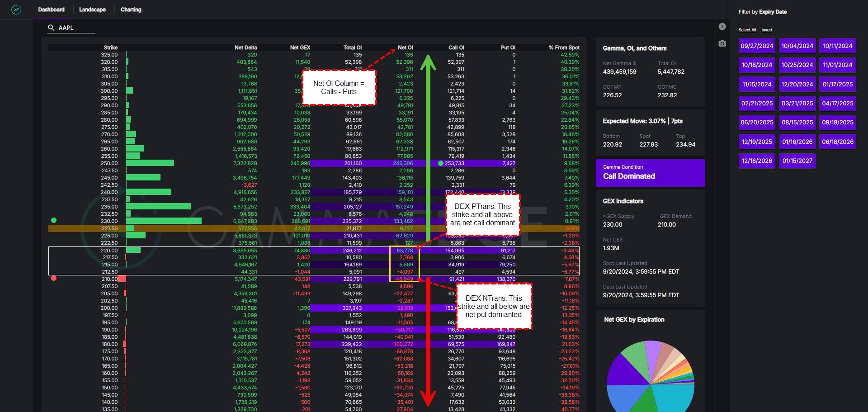Select the 01/16/2026 expiry button
Viewport: 868px width, 412px height.
(797, 142)
